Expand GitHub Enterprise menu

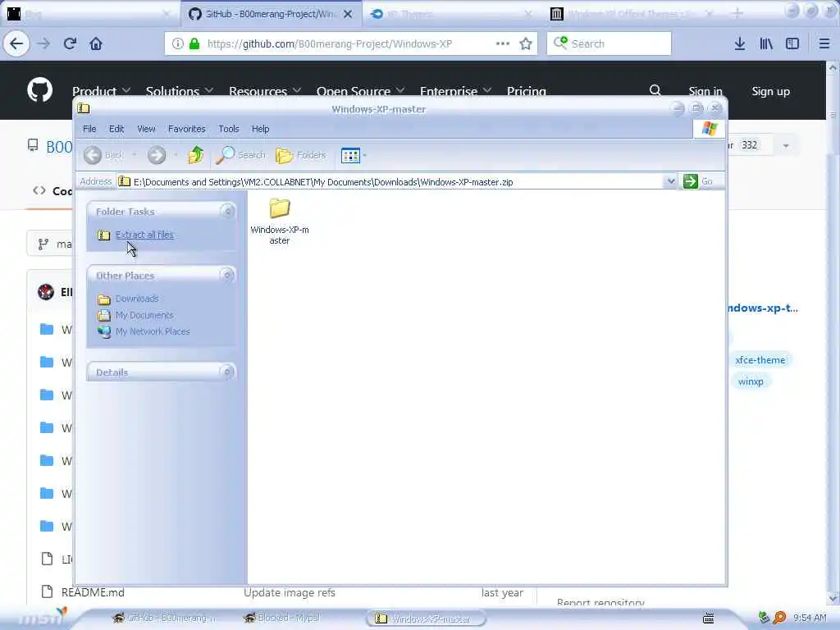click(455, 92)
